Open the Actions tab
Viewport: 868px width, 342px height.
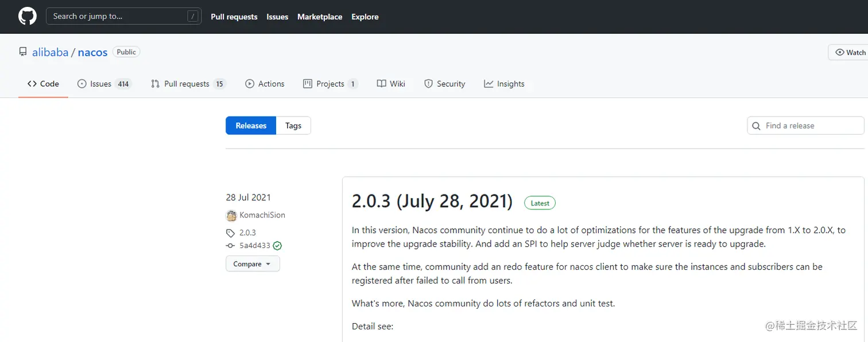click(x=265, y=84)
